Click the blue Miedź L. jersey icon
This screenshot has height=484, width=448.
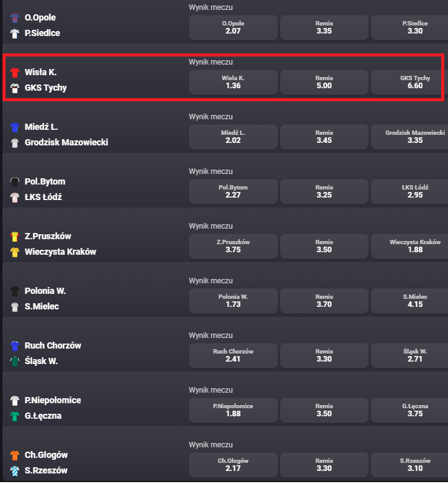pyautogui.click(x=14, y=127)
